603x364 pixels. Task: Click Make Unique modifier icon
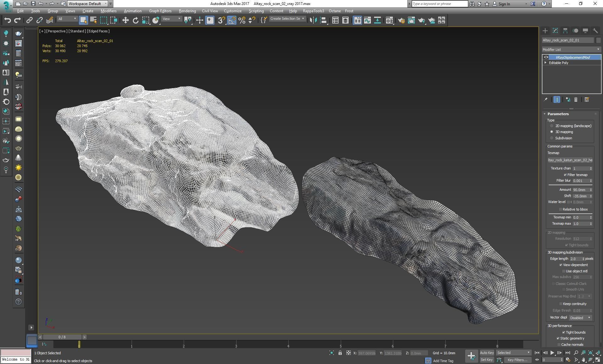tap(568, 99)
